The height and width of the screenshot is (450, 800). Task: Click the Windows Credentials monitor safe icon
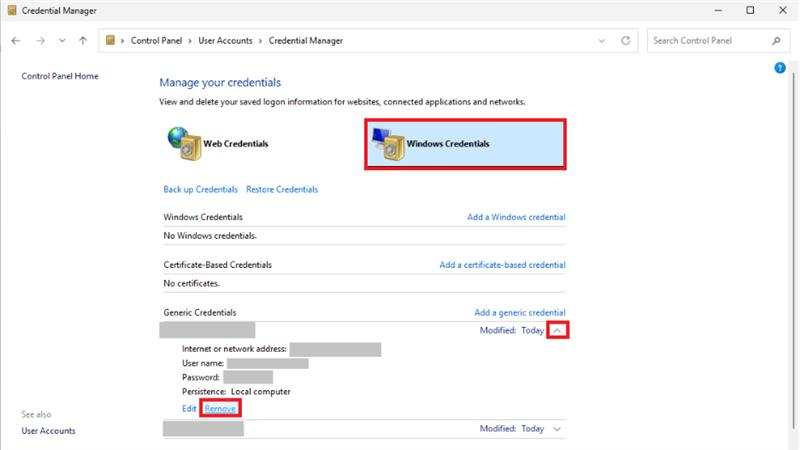(x=388, y=144)
